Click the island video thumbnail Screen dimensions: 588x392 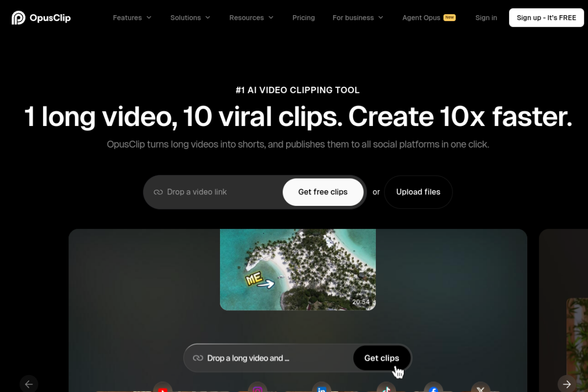point(298,269)
